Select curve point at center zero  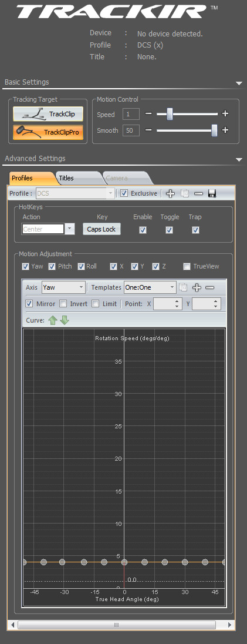click(x=124, y=562)
